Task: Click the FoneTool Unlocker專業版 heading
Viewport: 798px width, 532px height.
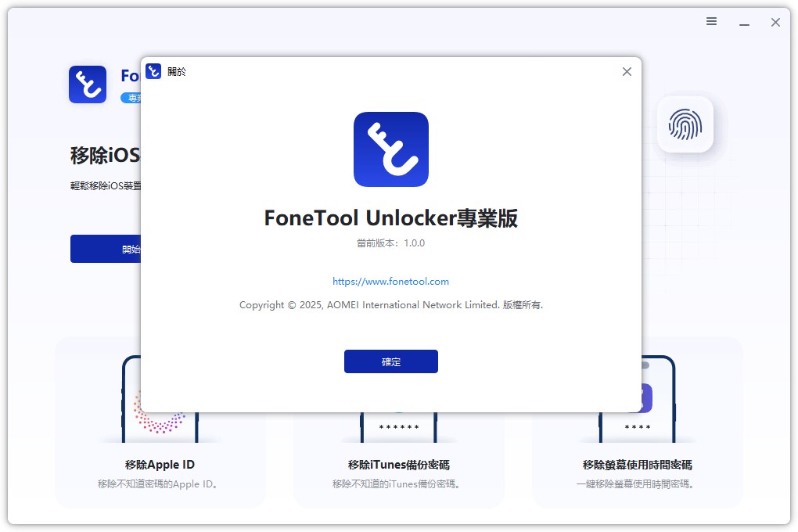Action: (x=391, y=218)
